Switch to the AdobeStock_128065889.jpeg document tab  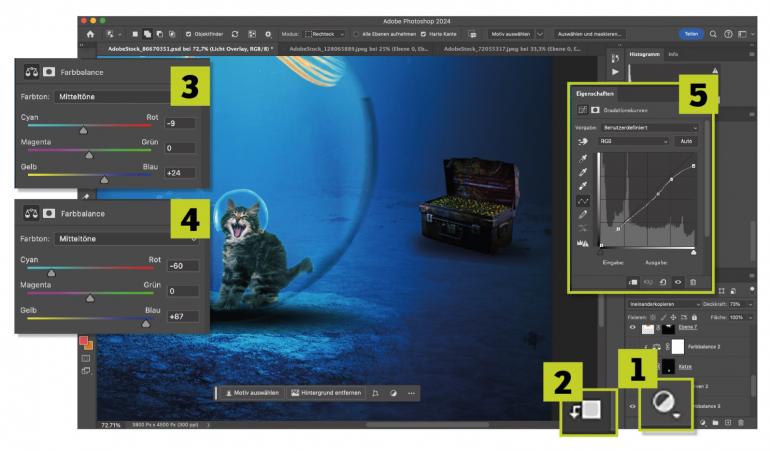tap(359, 49)
